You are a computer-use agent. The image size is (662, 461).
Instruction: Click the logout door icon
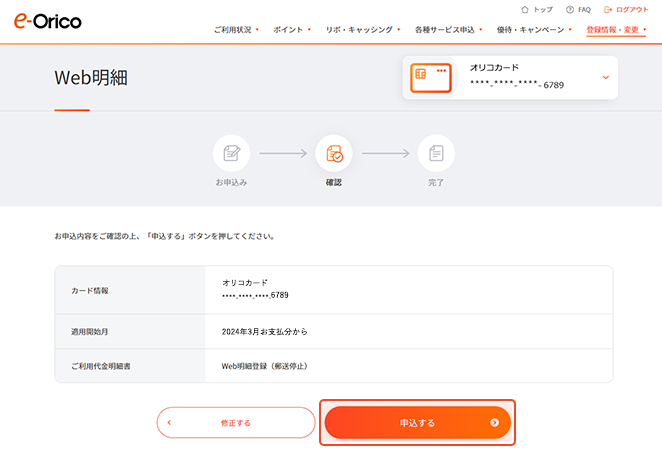click(608, 9)
